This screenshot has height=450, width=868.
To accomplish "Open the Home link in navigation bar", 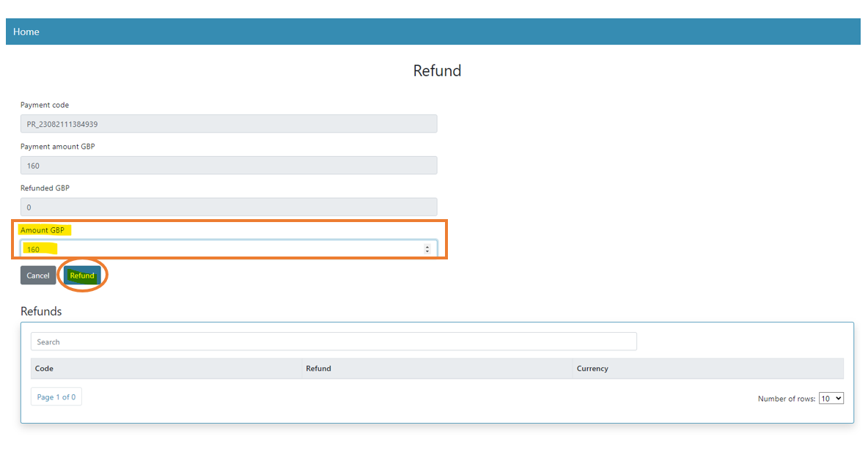I will click(26, 32).
